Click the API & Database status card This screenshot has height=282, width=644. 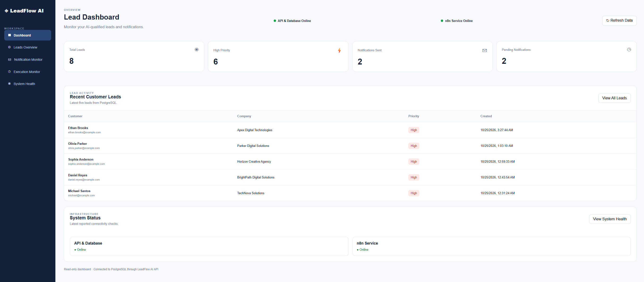point(209,246)
